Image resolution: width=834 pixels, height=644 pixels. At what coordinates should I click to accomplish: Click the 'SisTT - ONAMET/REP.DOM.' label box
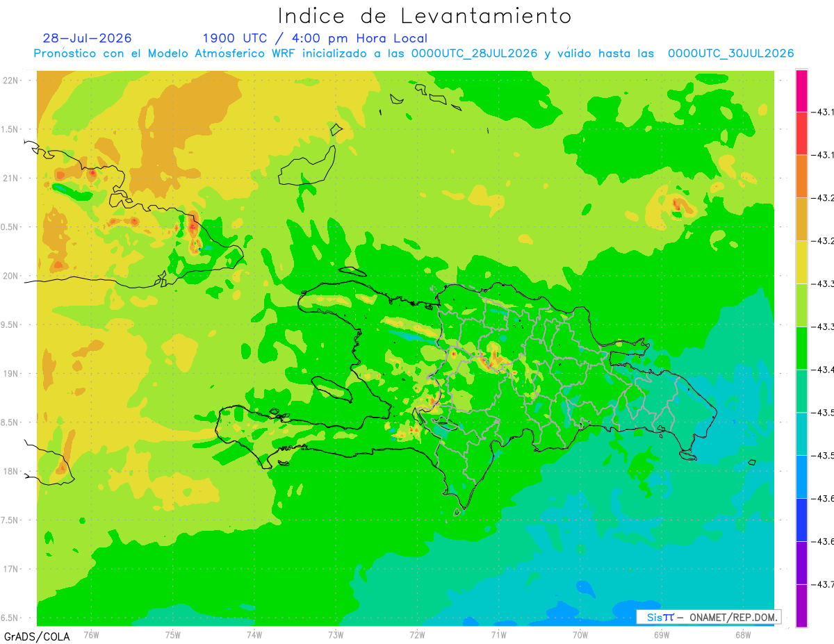click(x=709, y=617)
